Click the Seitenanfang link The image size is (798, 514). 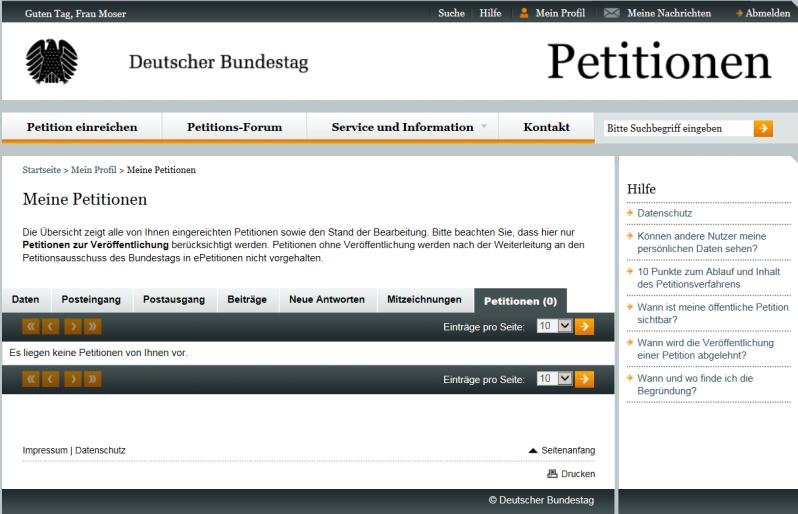tap(568, 450)
